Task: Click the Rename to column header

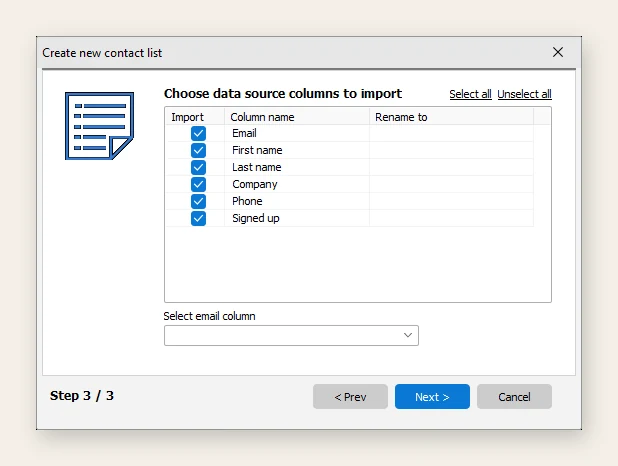Action: click(x=451, y=117)
